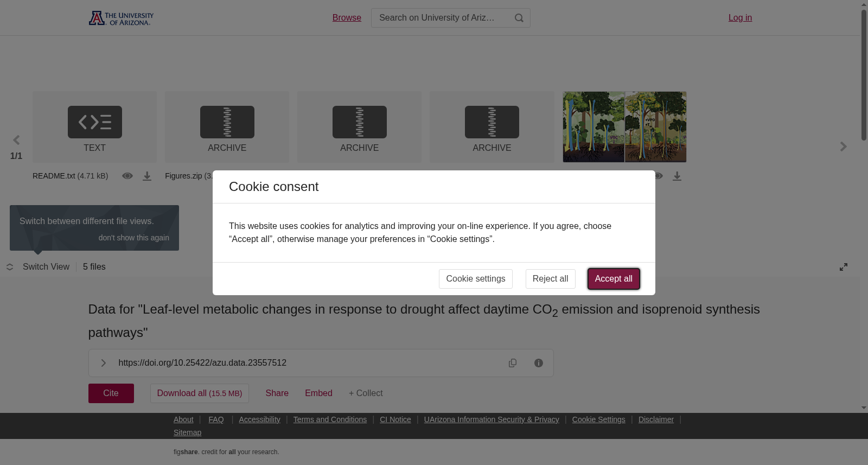The width and height of the screenshot is (868, 465).
Task: Open Cookie settings from dialog
Action: 476,279
